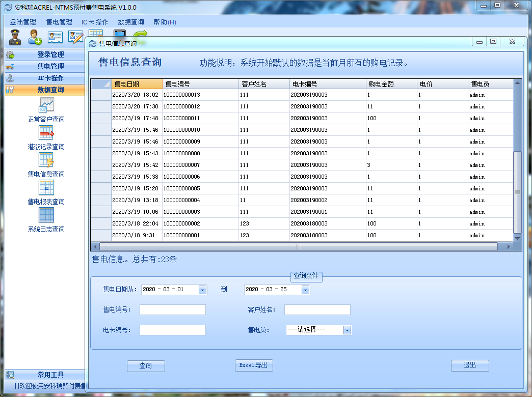Sort by the 购电金额 column header
The image size is (532, 397).
coord(391,84)
